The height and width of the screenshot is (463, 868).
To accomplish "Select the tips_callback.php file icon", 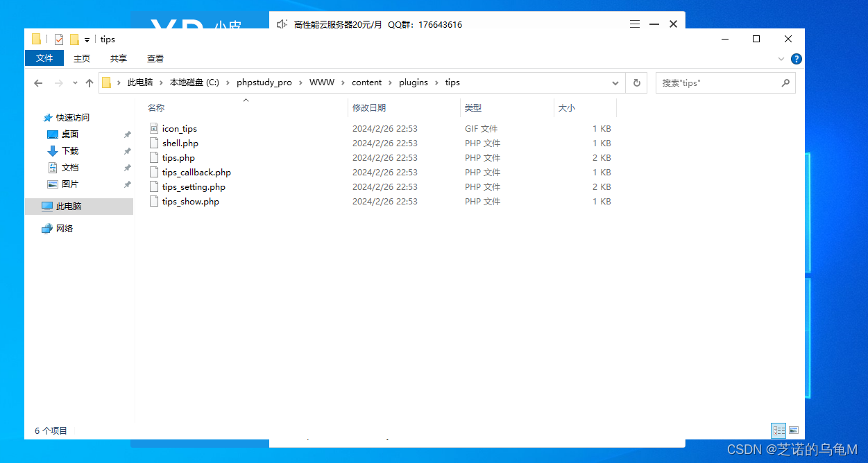I will (155, 172).
